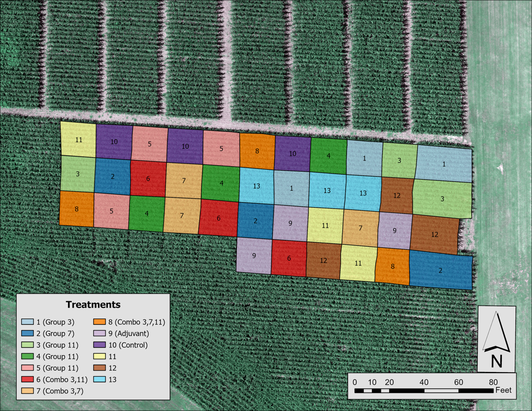Click the light green swatch for treatment 3
532x411 pixels.
click(x=28, y=345)
